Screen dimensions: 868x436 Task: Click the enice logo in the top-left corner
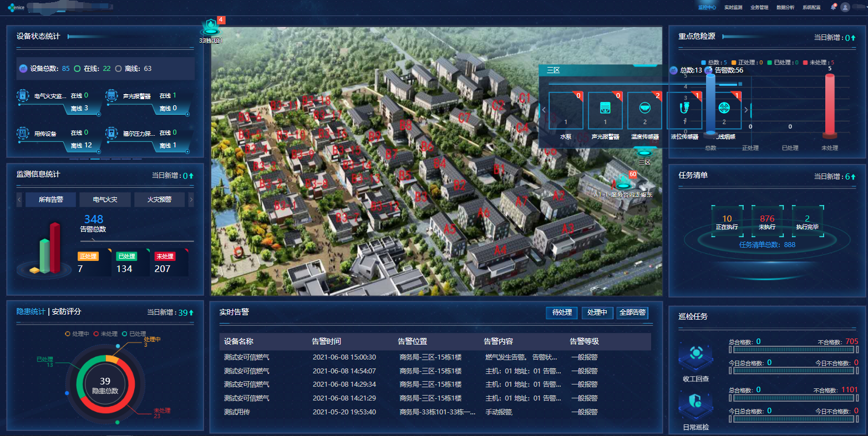click(x=16, y=7)
